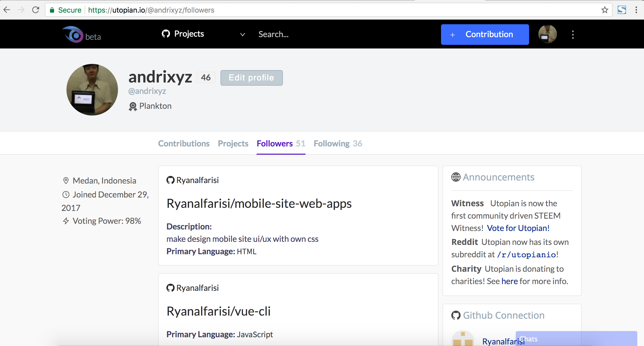644x346 pixels.
Task: Open the Chats panel bar
Action: (x=576, y=339)
